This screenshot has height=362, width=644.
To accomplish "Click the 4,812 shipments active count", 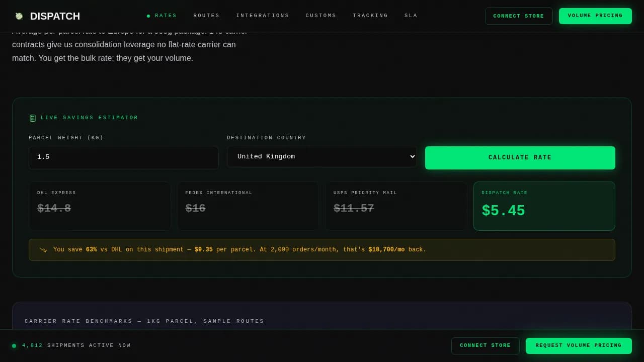I will pyautogui.click(x=32, y=346).
